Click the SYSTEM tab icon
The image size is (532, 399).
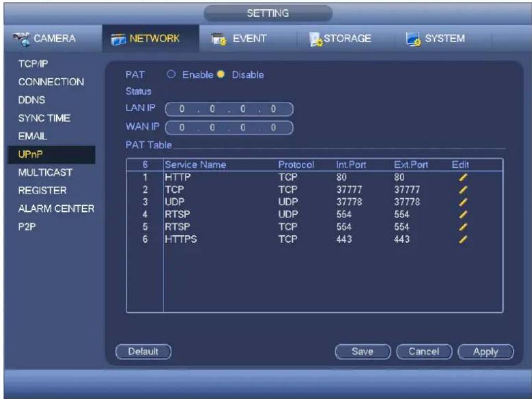413,39
